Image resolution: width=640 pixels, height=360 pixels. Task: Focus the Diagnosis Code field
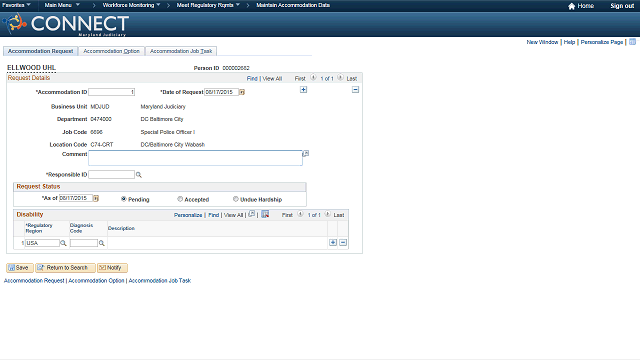(84, 243)
